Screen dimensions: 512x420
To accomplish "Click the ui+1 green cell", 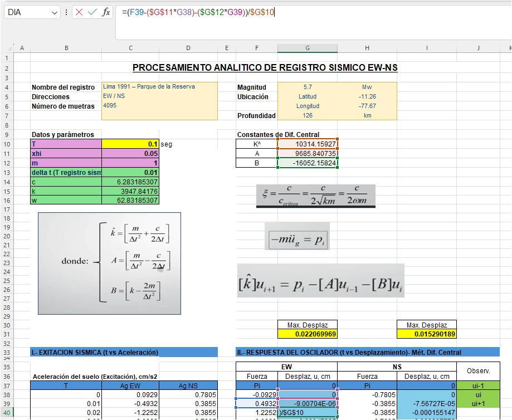I will click(479, 404).
